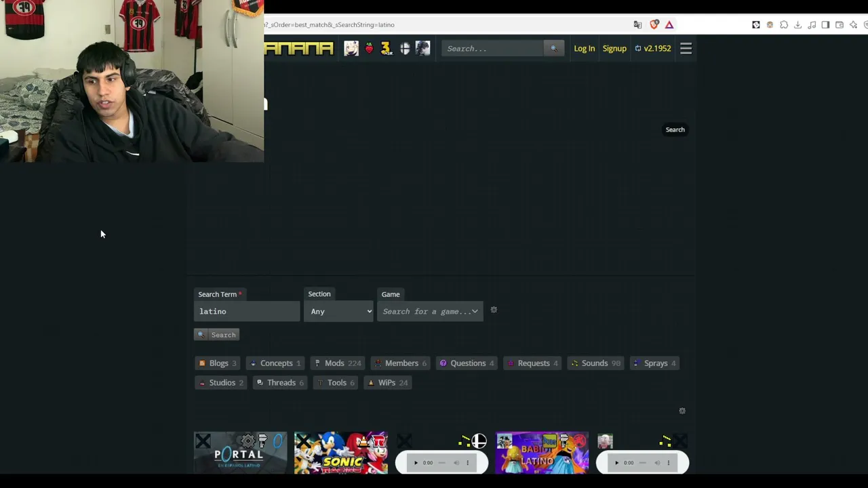Viewport: 868px width, 488px height.
Task: Click the Signup link
Action: pyautogui.click(x=614, y=48)
